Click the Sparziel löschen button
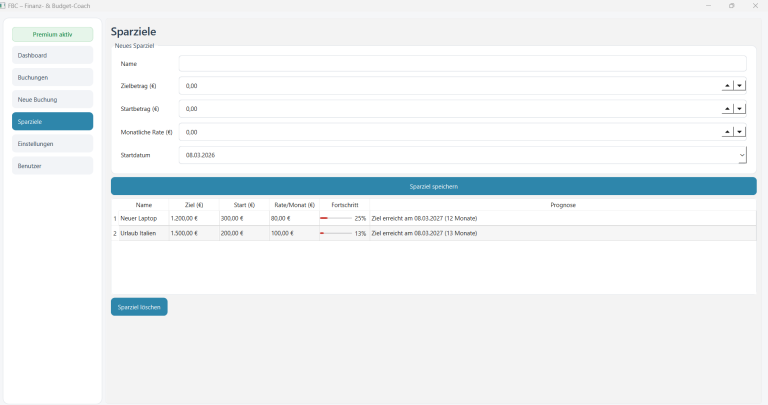 [x=139, y=307]
